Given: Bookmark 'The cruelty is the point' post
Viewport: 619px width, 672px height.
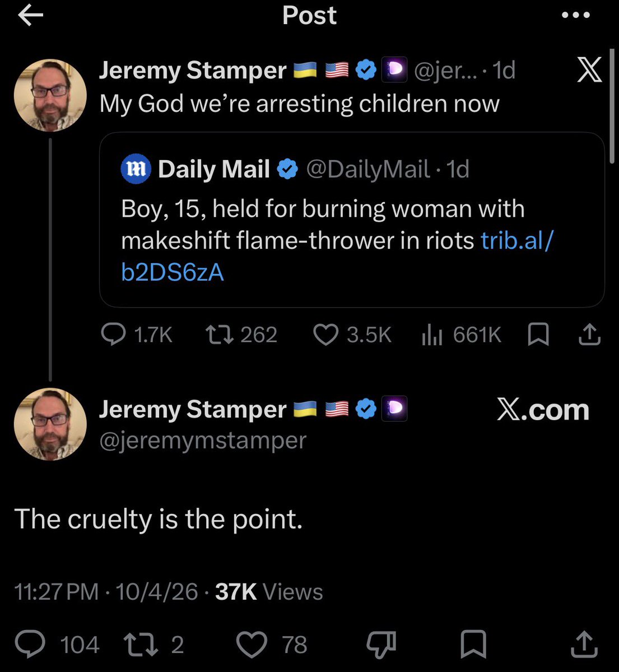Looking at the screenshot, I should point(473,645).
